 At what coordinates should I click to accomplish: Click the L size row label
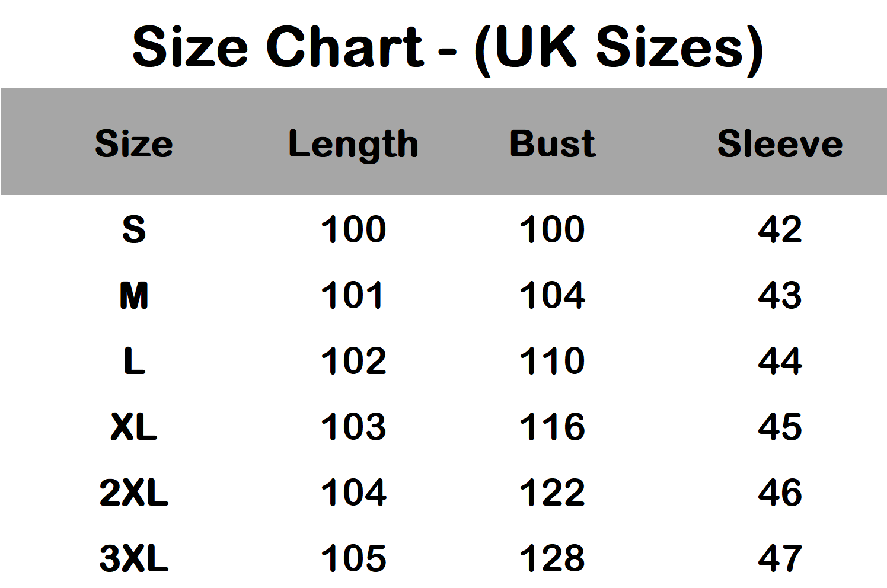pos(135,361)
